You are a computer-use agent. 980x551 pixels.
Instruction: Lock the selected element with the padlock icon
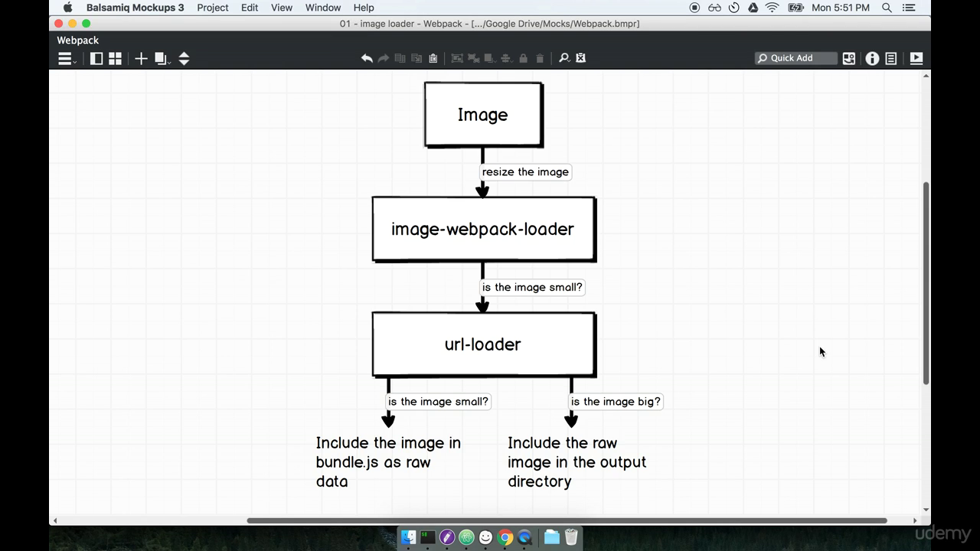pyautogui.click(x=524, y=58)
